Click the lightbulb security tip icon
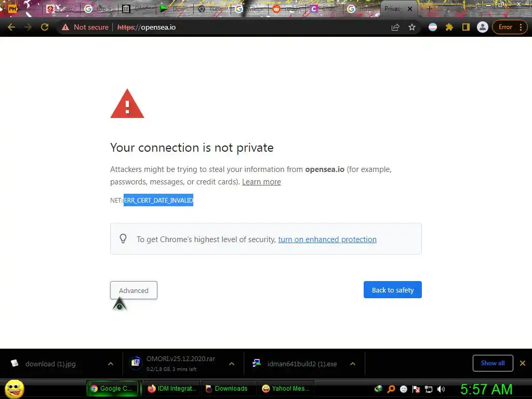 coord(123,238)
